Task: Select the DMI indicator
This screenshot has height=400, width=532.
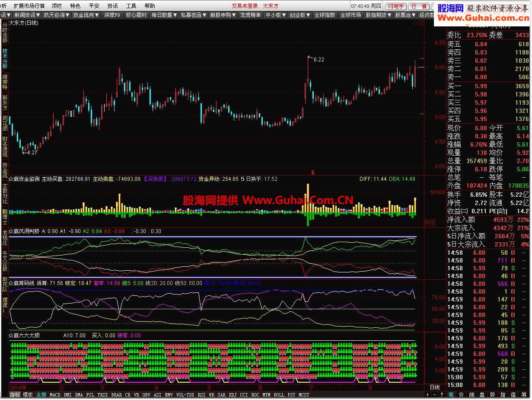Action: click(67, 395)
